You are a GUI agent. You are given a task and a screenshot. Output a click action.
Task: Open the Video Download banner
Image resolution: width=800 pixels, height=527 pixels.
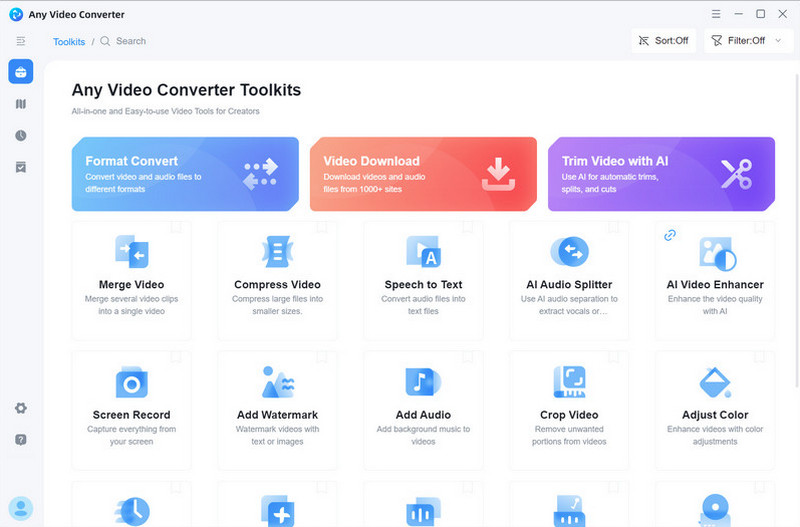click(423, 174)
